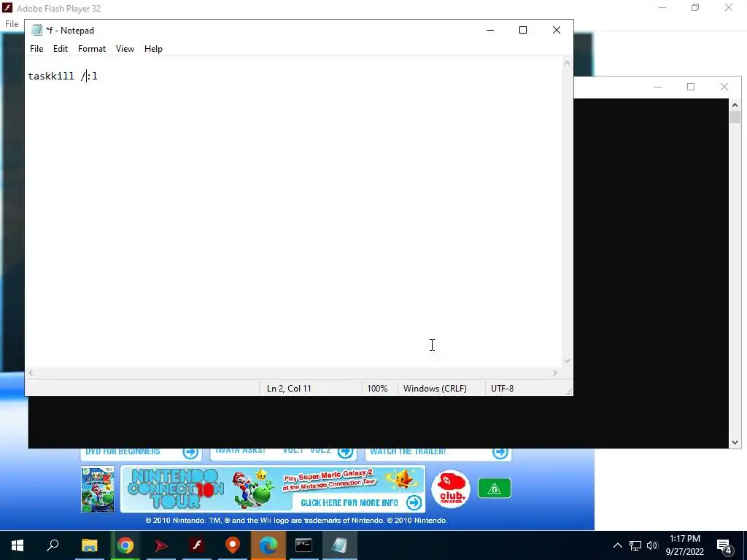Screen dimensions: 747x560
Task: Open the Notepad File menu
Action: [36, 49]
